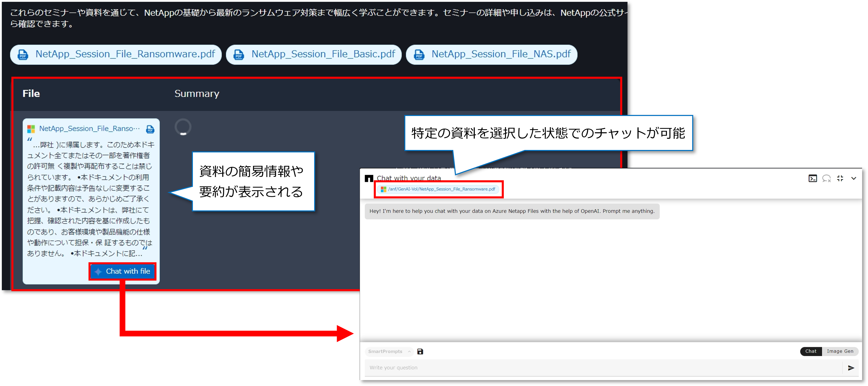
Task: Click the clear chat bubble icon
Action: click(826, 178)
